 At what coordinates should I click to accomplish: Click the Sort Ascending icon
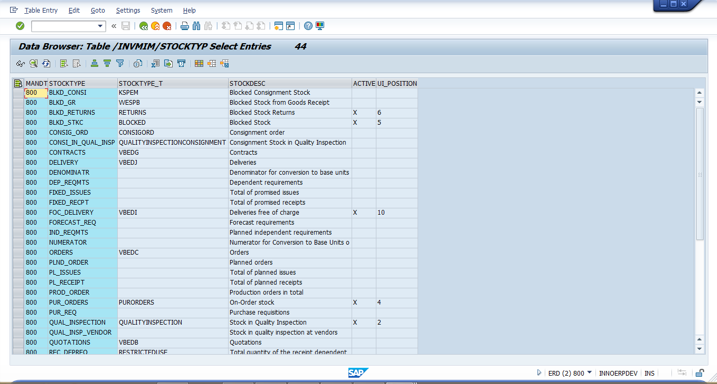click(x=95, y=64)
